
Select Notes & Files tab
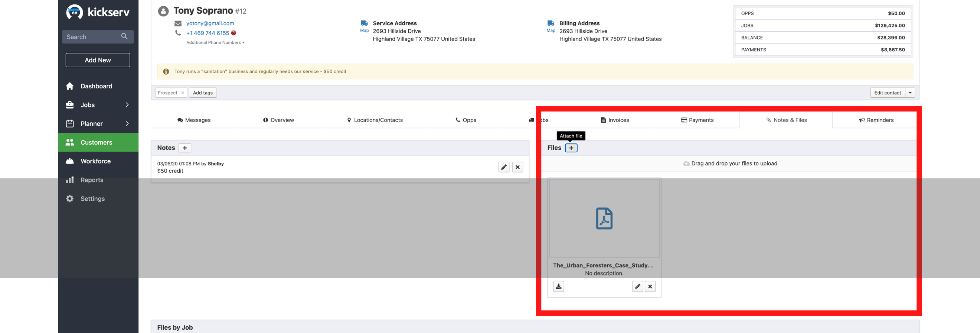click(786, 120)
